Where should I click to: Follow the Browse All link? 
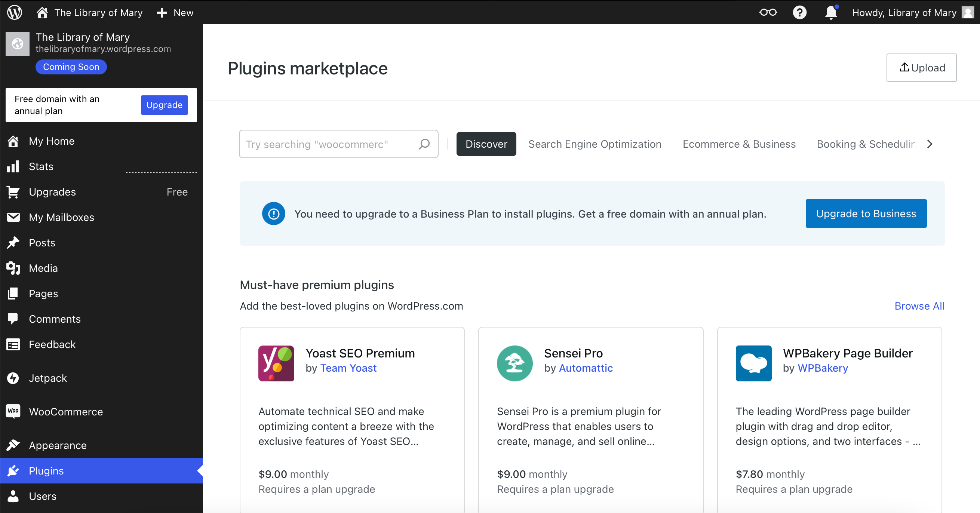tap(919, 306)
